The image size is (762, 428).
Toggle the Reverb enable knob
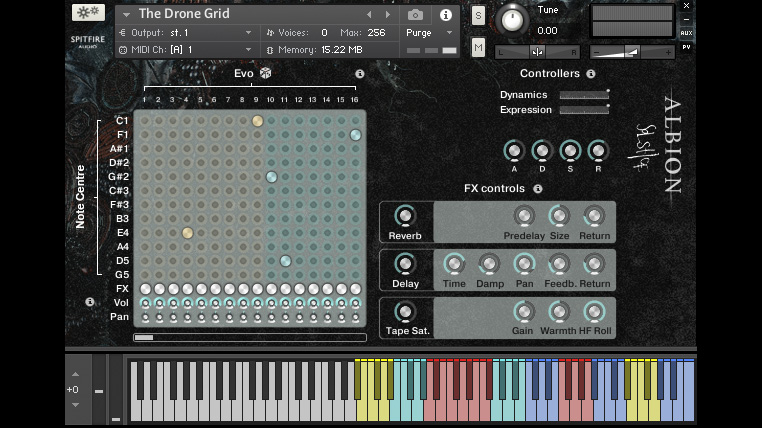tap(405, 216)
